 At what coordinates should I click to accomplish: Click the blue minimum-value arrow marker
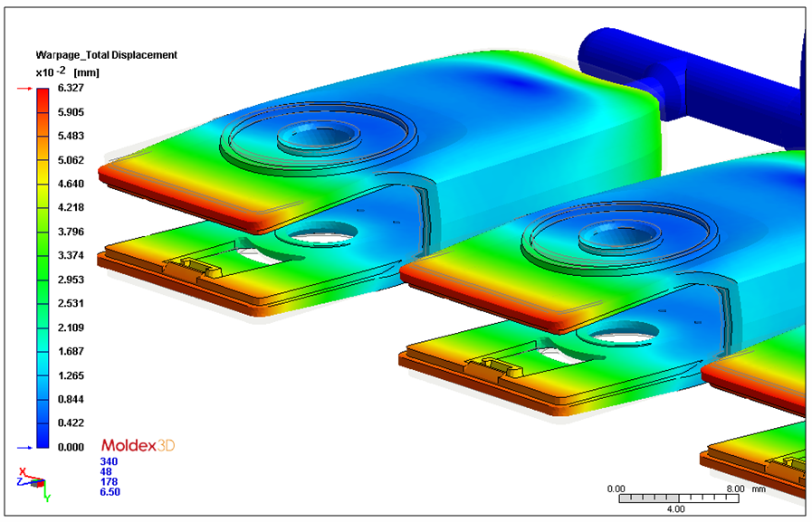pyautogui.click(x=24, y=448)
